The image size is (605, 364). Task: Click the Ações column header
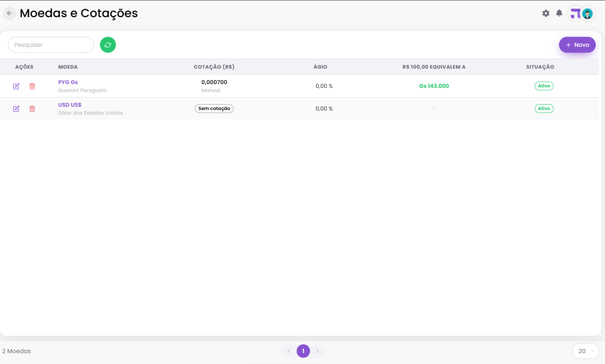click(x=24, y=67)
